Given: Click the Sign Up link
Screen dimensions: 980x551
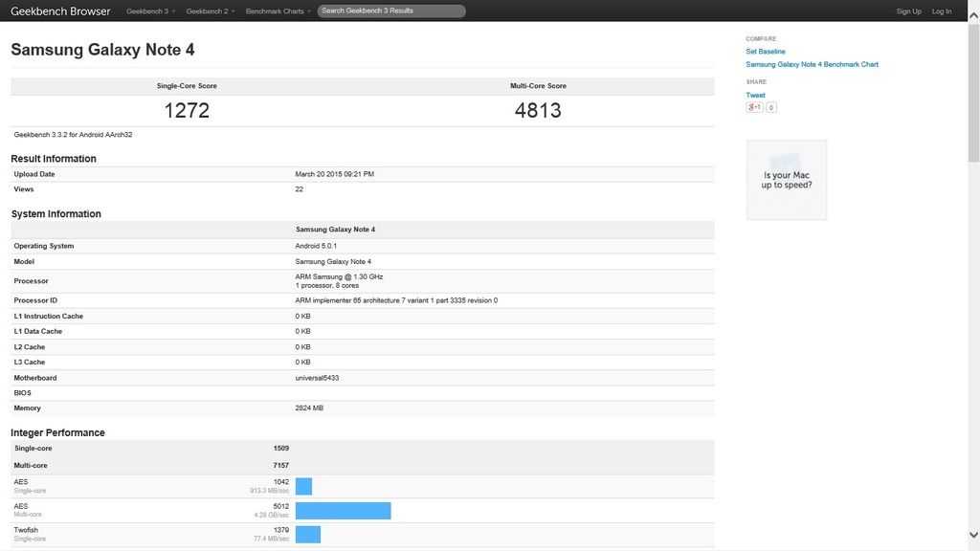Looking at the screenshot, I should pyautogui.click(x=908, y=11).
